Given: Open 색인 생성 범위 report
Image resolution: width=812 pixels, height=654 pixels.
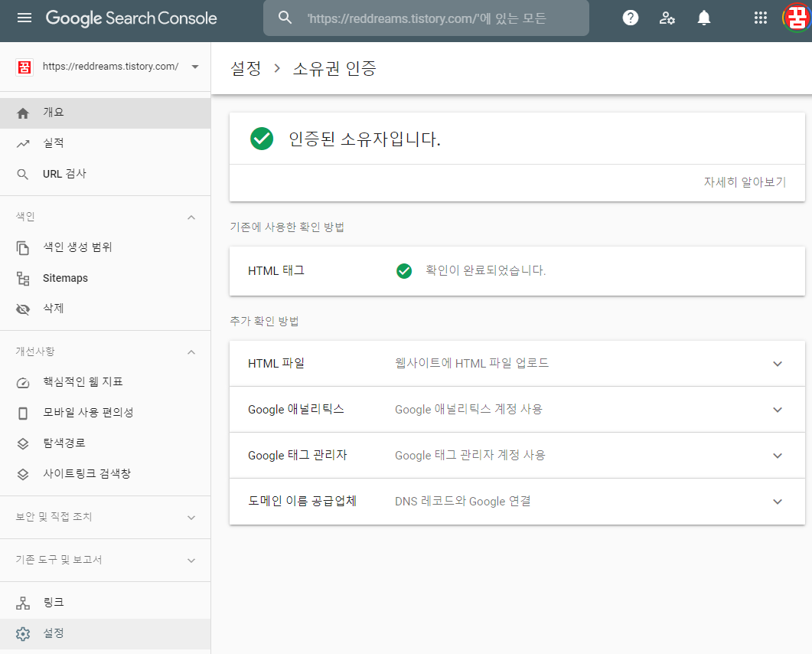Looking at the screenshot, I should click(x=105, y=247).
